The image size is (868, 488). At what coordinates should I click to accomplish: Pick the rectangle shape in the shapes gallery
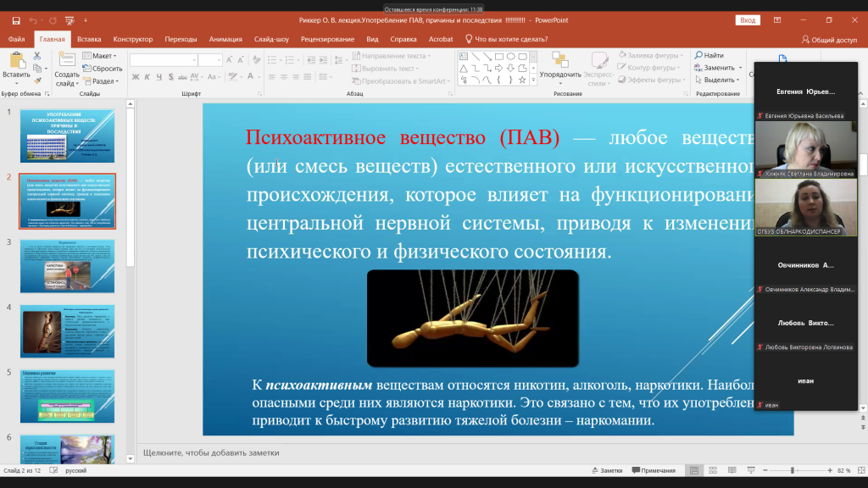498,57
